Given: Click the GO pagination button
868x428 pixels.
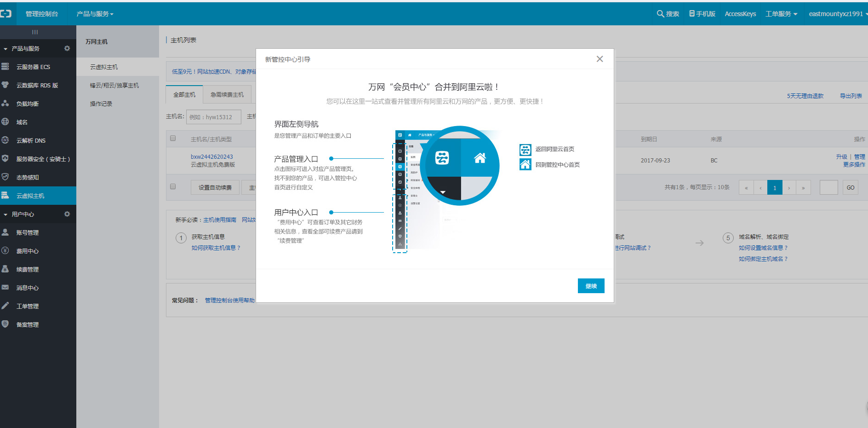Looking at the screenshot, I should [x=851, y=187].
